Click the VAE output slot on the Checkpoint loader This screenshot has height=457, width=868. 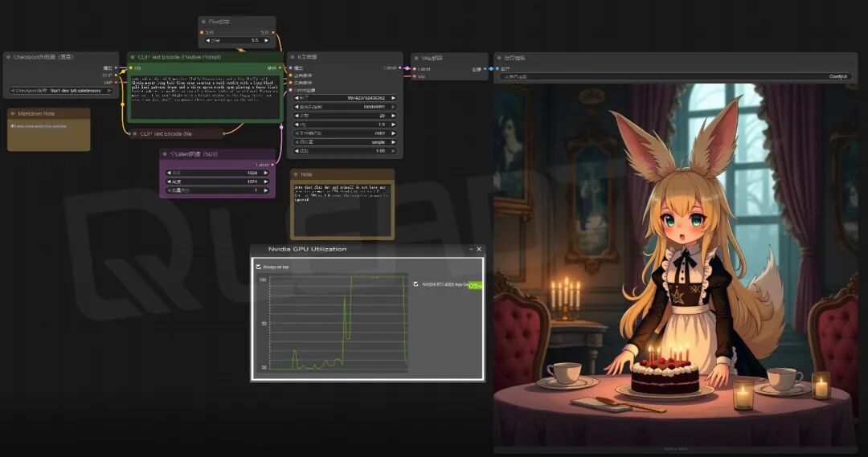click(x=116, y=83)
